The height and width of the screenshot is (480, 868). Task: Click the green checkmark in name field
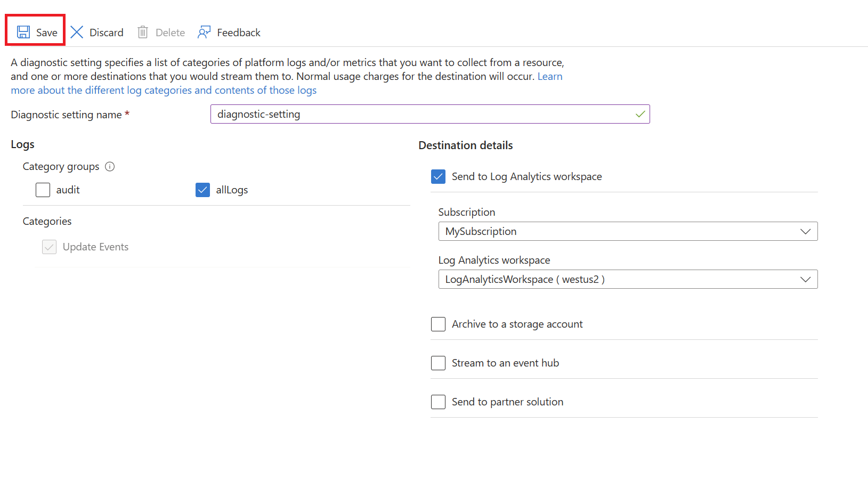[640, 114]
